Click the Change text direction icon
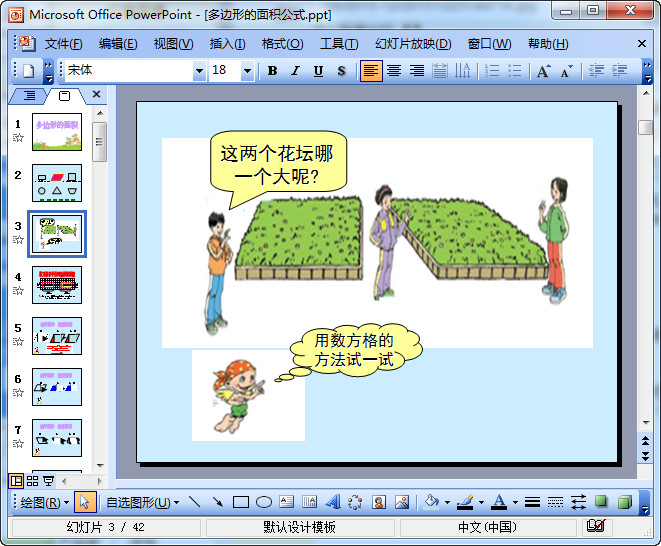Image resolution: width=661 pixels, height=546 pixels. pyautogui.click(x=462, y=71)
